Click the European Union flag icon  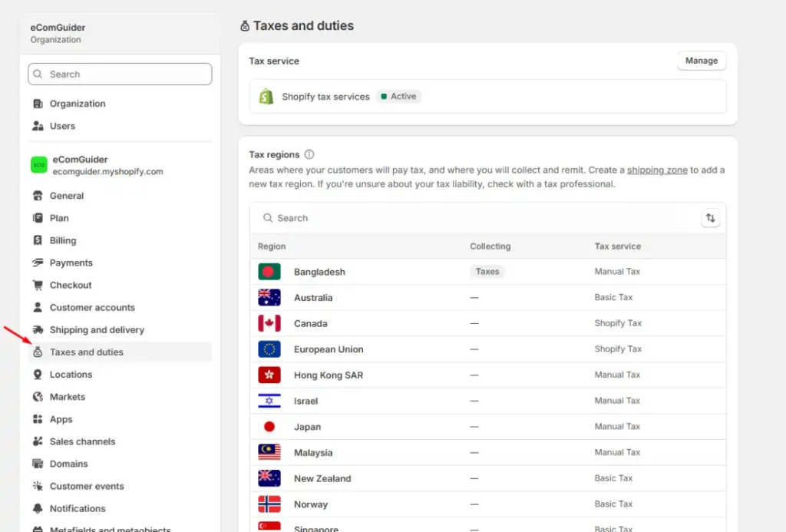pyautogui.click(x=269, y=349)
